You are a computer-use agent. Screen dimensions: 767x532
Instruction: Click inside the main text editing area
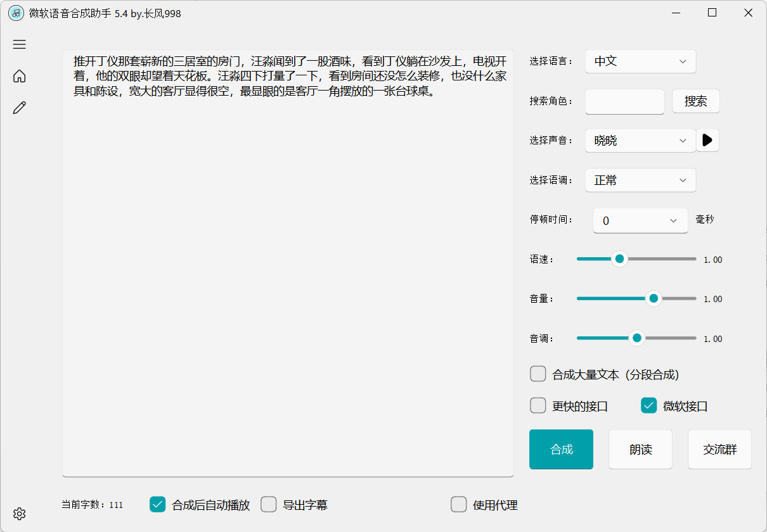(288, 263)
